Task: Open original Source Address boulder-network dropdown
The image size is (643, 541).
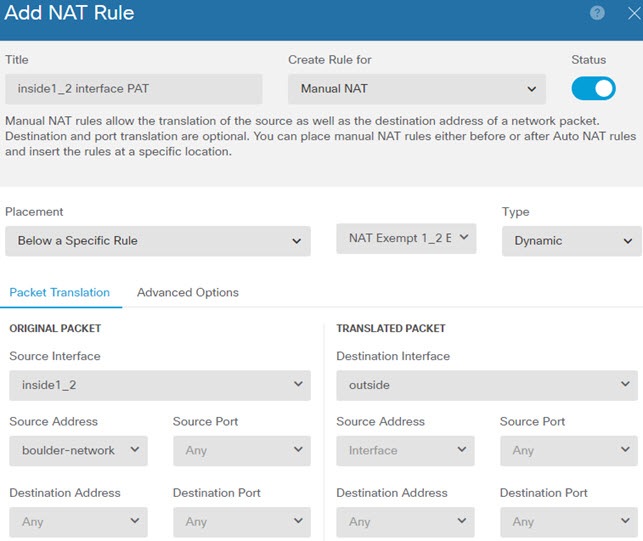Action: click(x=78, y=450)
